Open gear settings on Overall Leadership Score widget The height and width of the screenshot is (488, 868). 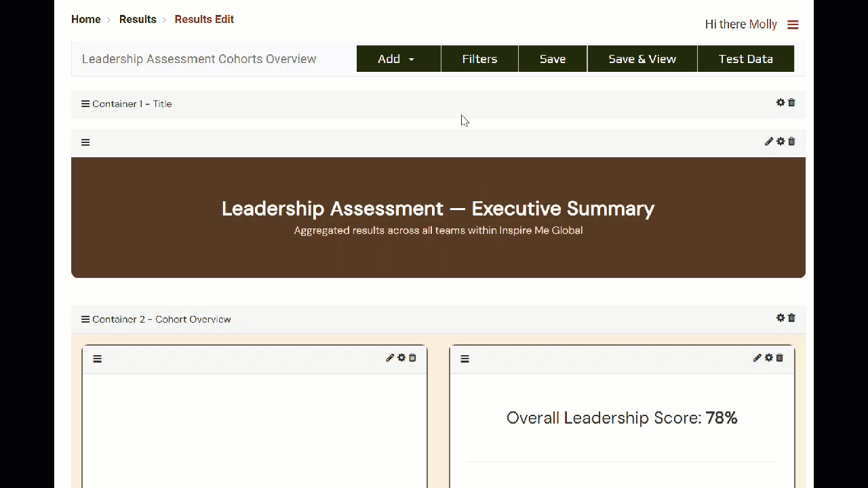pyautogui.click(x=768, y=358)
